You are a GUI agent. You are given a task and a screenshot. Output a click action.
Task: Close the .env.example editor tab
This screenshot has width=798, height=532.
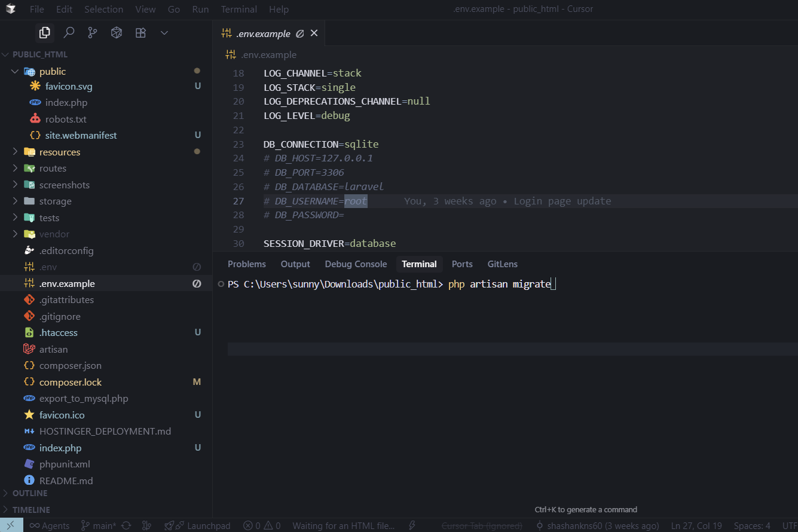pyautogui.click(x=314, y=33)
